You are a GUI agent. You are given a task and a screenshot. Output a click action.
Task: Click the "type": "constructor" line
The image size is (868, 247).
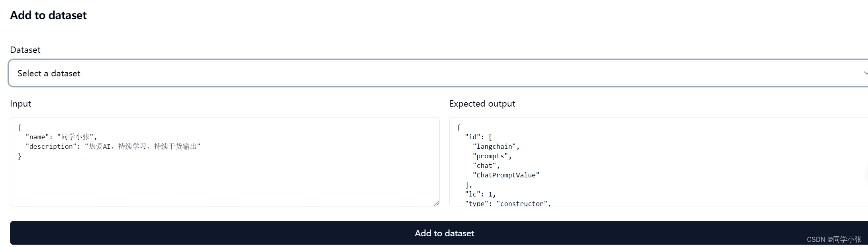tap(507, 203)
